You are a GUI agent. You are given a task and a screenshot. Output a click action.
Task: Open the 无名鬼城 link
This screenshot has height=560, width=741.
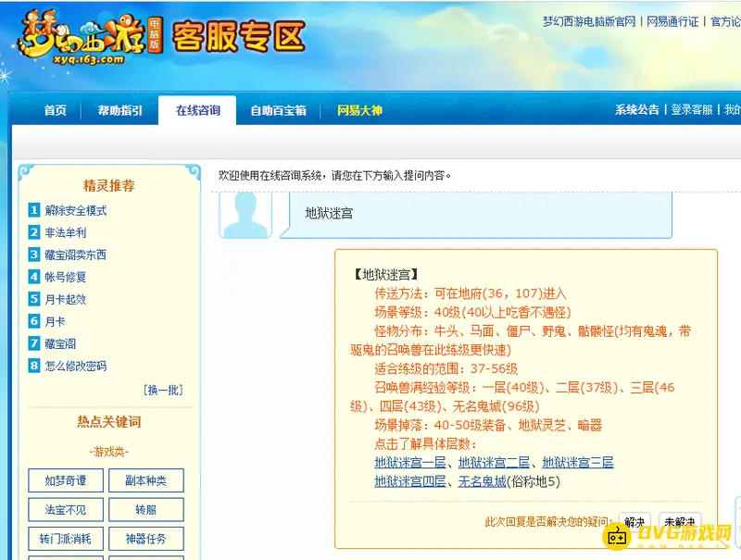click(x=482, y=481)
